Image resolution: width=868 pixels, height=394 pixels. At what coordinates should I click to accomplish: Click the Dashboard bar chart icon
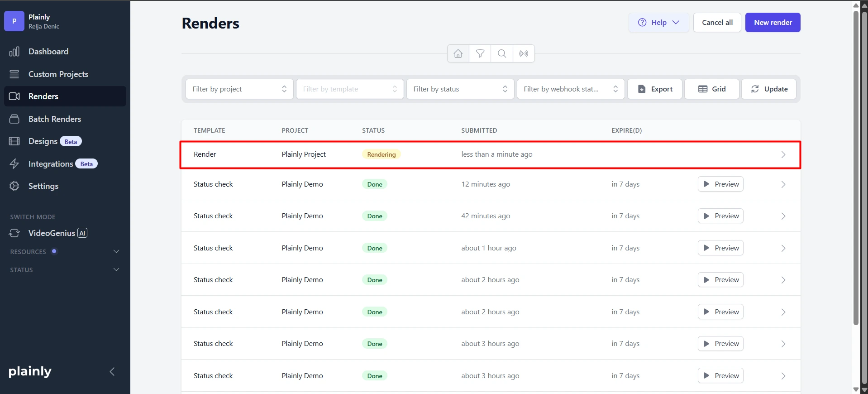tap(14, 51)
